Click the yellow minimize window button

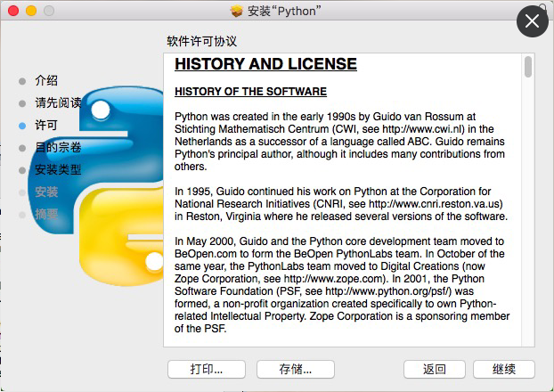coord(31,11)
